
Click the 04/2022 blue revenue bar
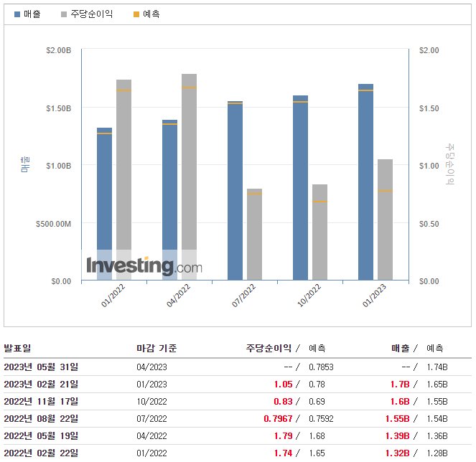[x=169, y=199]
